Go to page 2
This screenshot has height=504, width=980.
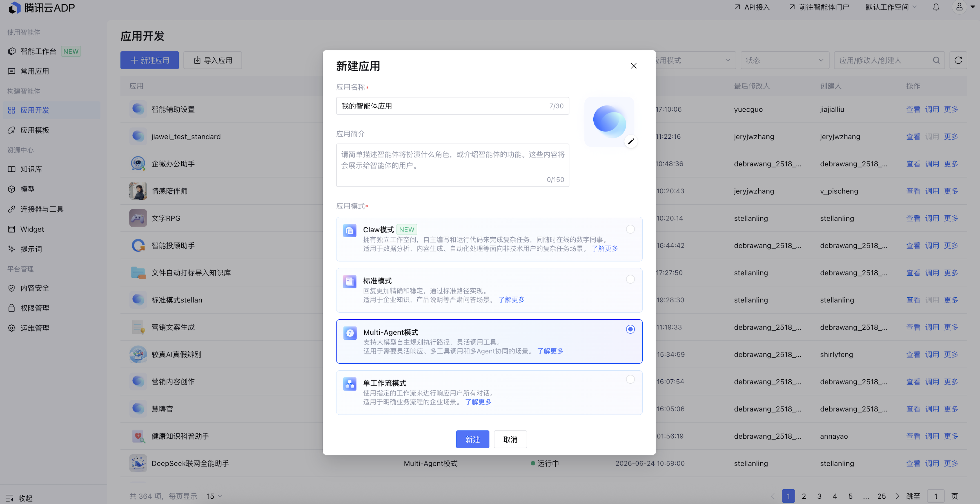point(803,496)
